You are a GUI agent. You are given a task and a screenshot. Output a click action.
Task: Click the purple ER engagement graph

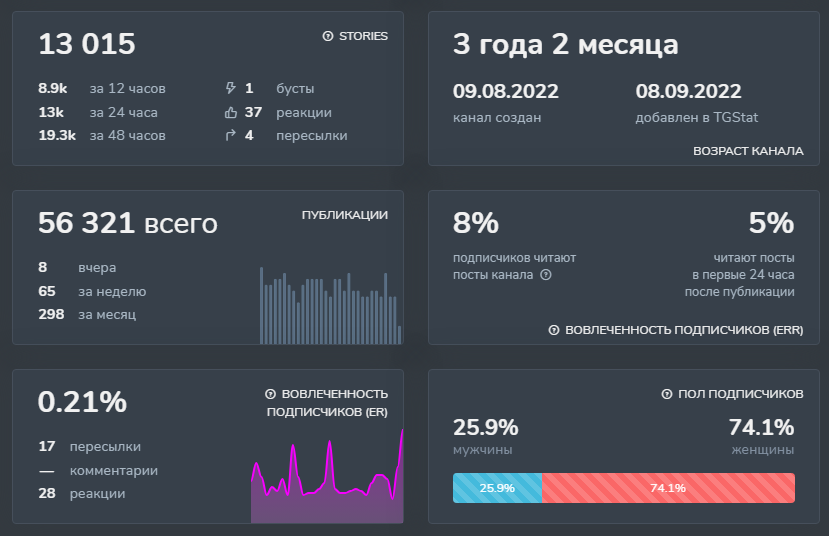pos(326,485)
